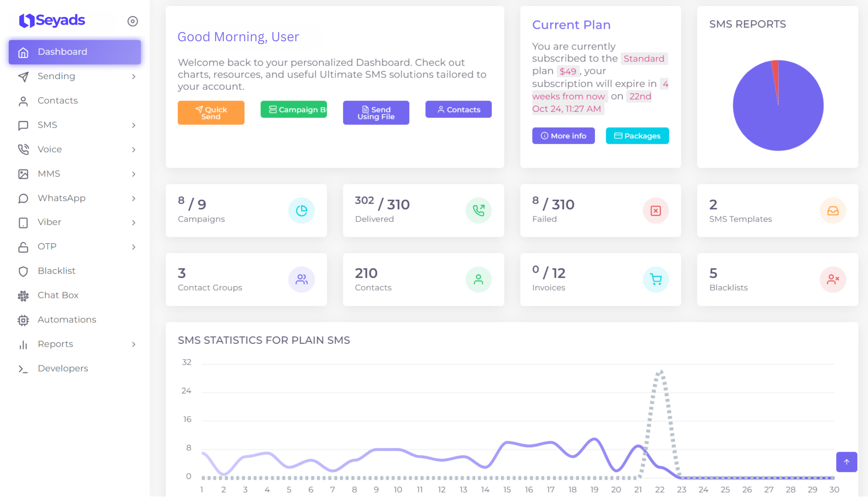Expand the Viber submenu chevron
868x498 pixels.
[x=133, y=223]
